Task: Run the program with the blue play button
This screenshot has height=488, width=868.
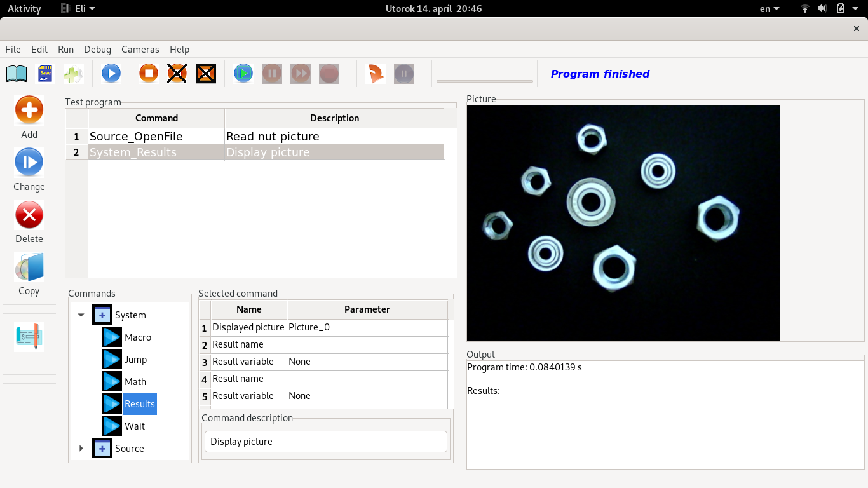Action: coord(111,74)
